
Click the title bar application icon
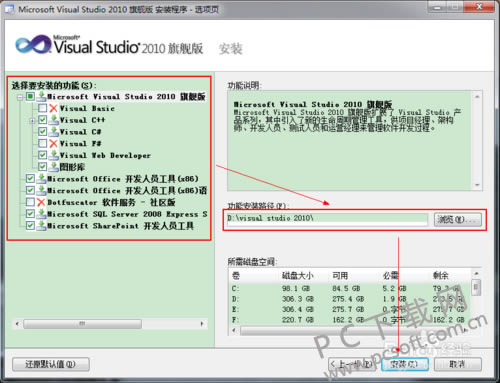point(9,9)
